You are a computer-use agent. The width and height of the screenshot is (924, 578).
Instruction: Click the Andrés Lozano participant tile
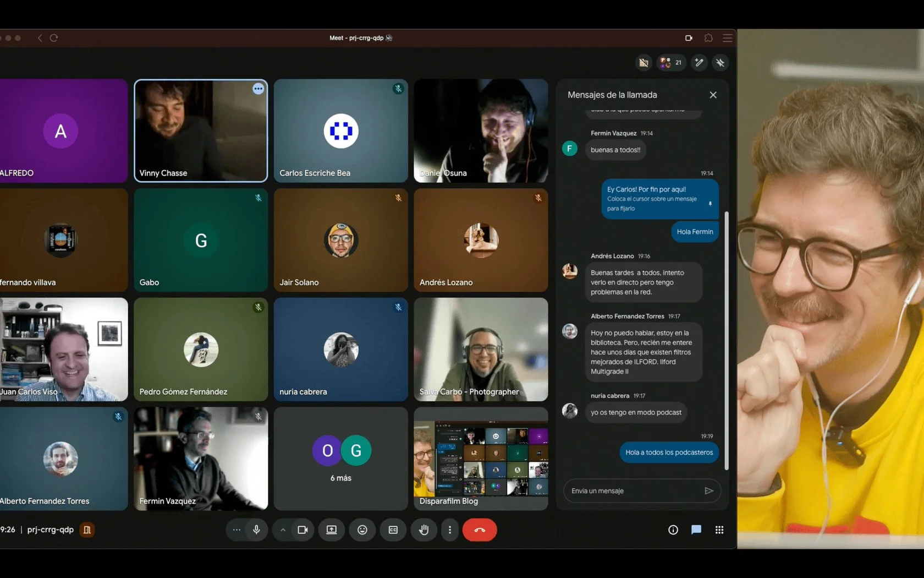pos(481,240)
